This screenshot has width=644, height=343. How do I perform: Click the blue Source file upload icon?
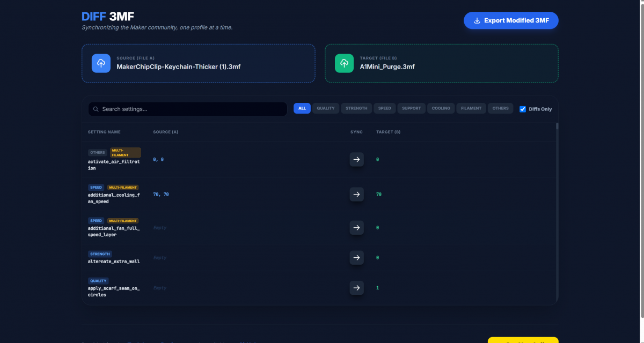pyautogui.click(x=101, y=63)
